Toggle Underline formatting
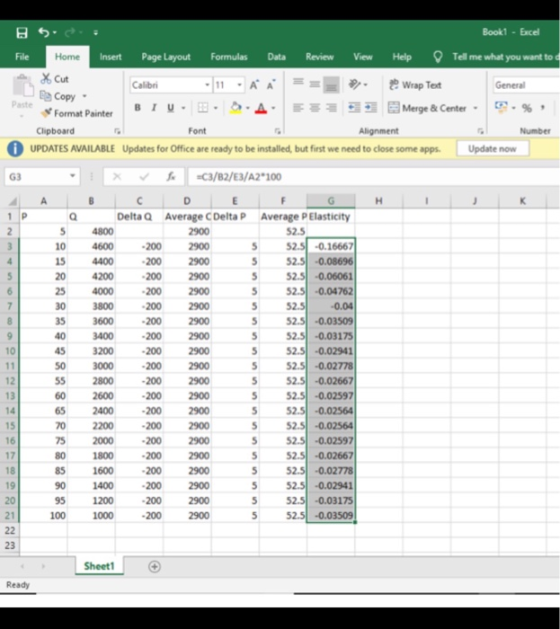 click(170, 108)
